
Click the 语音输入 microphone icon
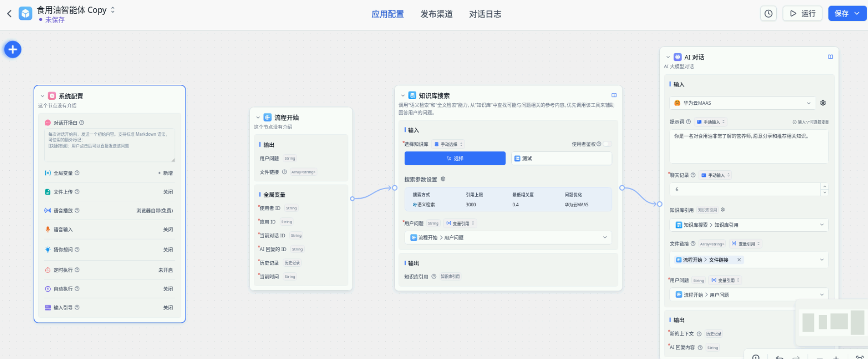point(48,229)
